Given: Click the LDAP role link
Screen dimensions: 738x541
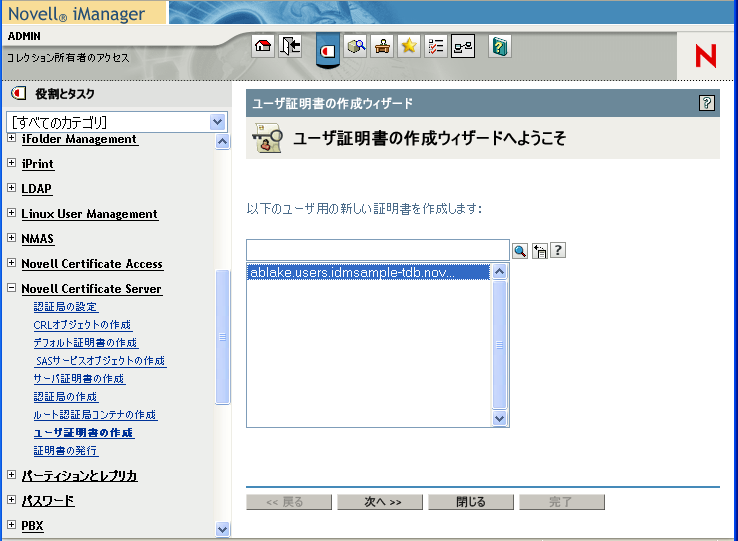Looking at the screenshot, I should click(36, 189).
